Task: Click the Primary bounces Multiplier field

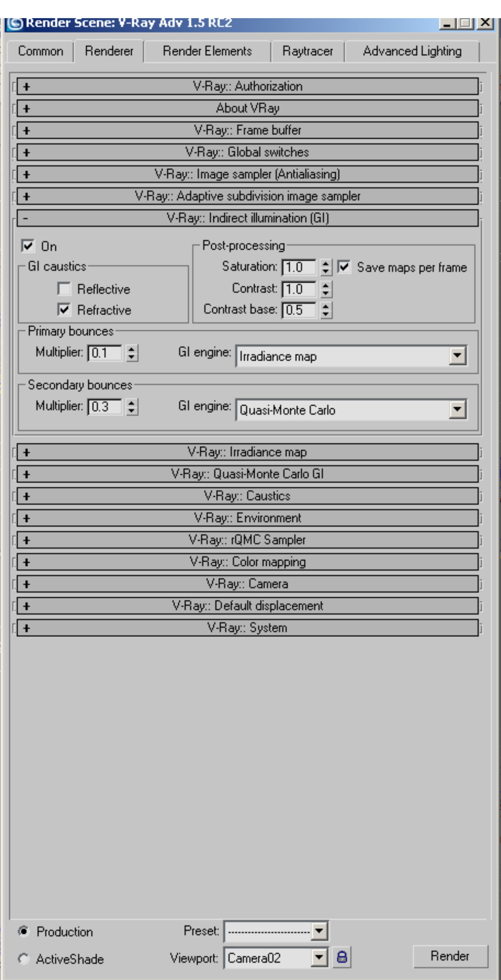Action: (105, 353)
